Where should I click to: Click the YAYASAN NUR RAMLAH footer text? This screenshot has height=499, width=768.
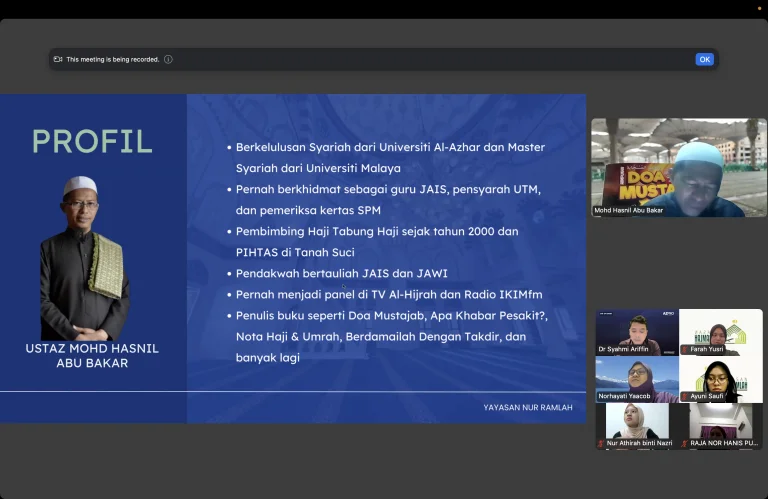pyautogui.click(x=527, y=407)
